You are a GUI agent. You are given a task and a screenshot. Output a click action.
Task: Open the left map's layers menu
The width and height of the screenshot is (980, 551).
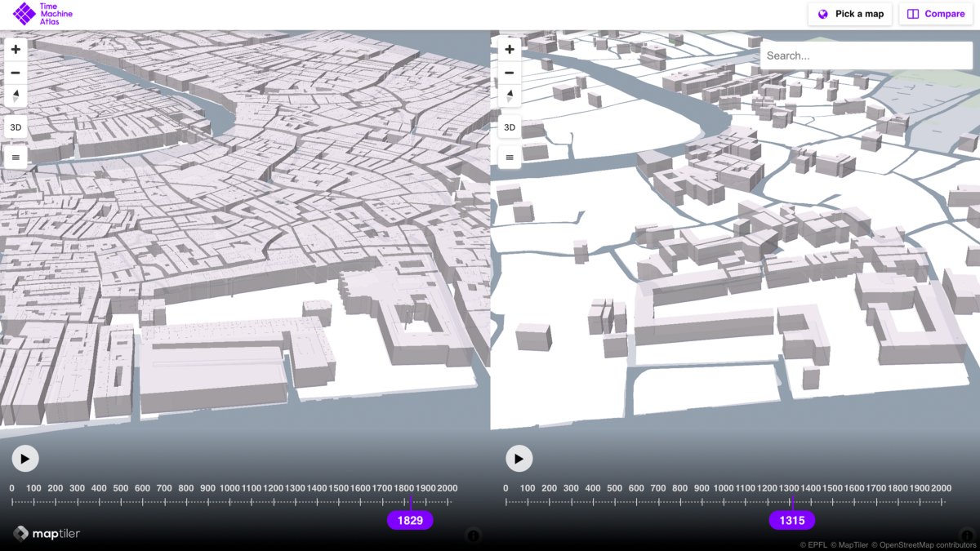[15, 157]
